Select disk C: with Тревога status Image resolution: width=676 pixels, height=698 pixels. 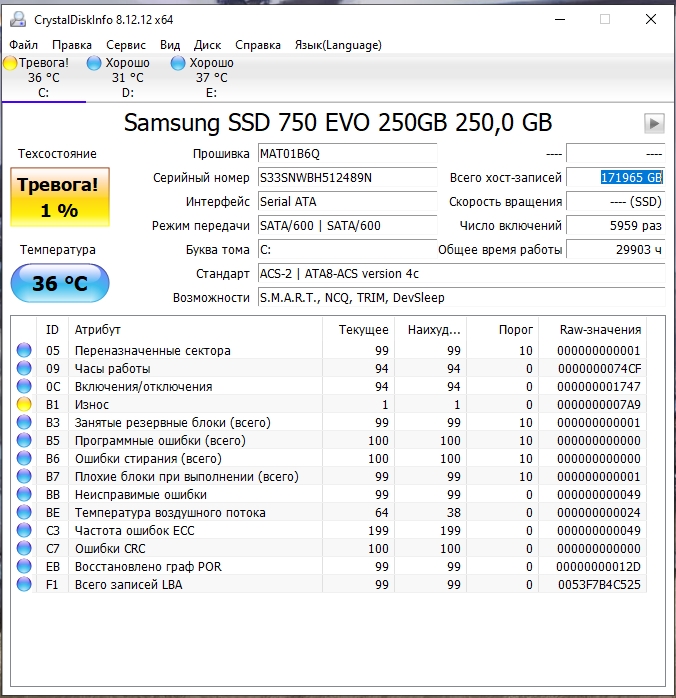click(x=43, y=77)
